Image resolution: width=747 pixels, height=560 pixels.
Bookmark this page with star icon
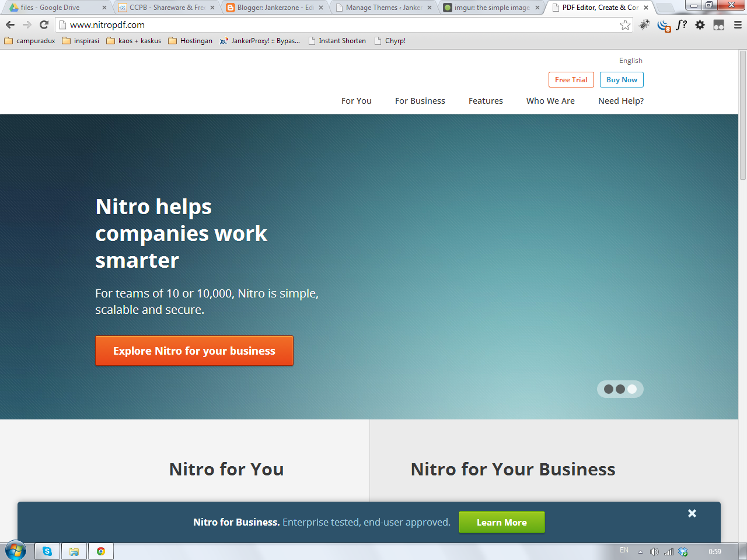click(625, 24)
